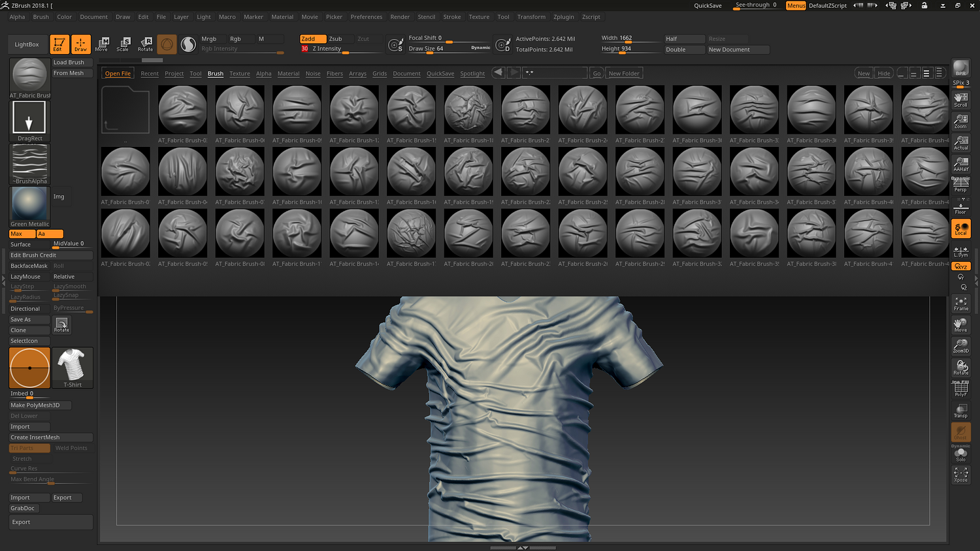The image size is (980, 551).
Task: Click the Load Brush button
Action: (72, 62)
